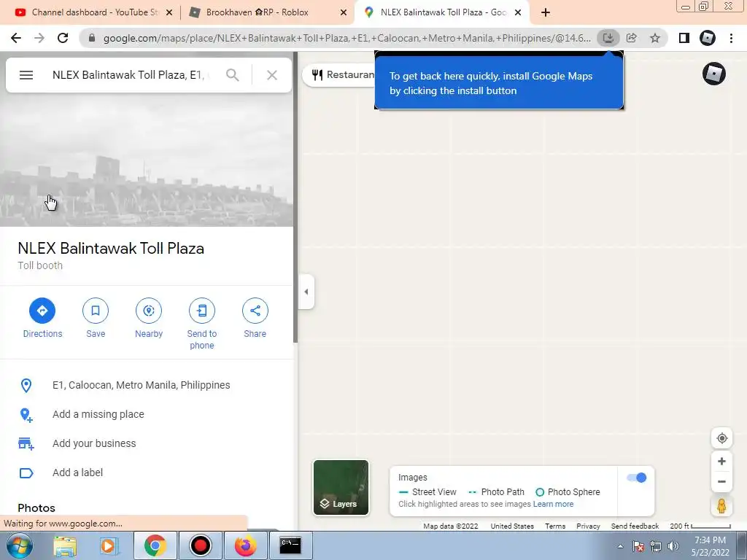Image resolution: width=747 pixels, height=560 pixels.
Task: Click Send feedback link
Action: (635, 526)
